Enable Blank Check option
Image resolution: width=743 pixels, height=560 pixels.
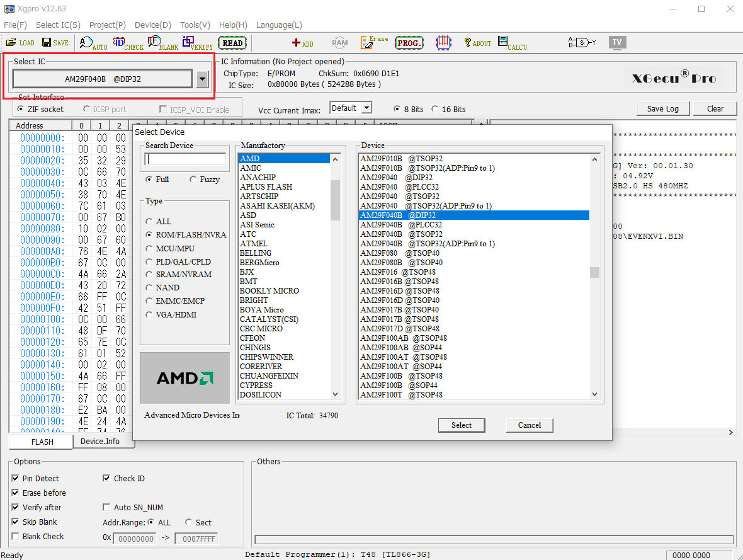pyautogui.click(x=15, y=536)
